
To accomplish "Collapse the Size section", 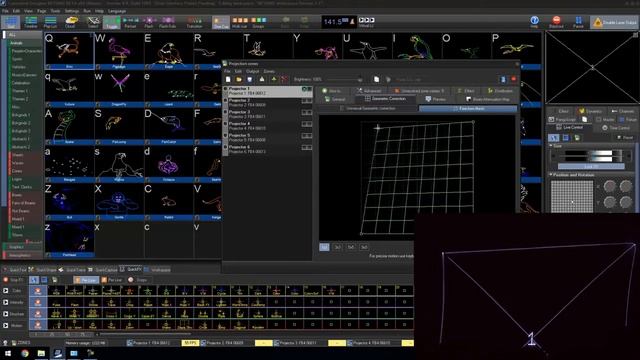I will [x=551, y=146].
